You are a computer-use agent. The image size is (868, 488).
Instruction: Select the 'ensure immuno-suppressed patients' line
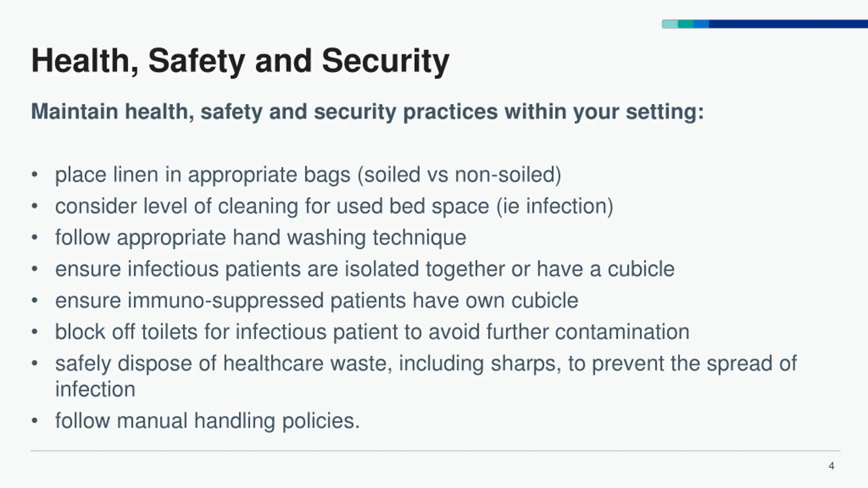click(x=316, y=301)
